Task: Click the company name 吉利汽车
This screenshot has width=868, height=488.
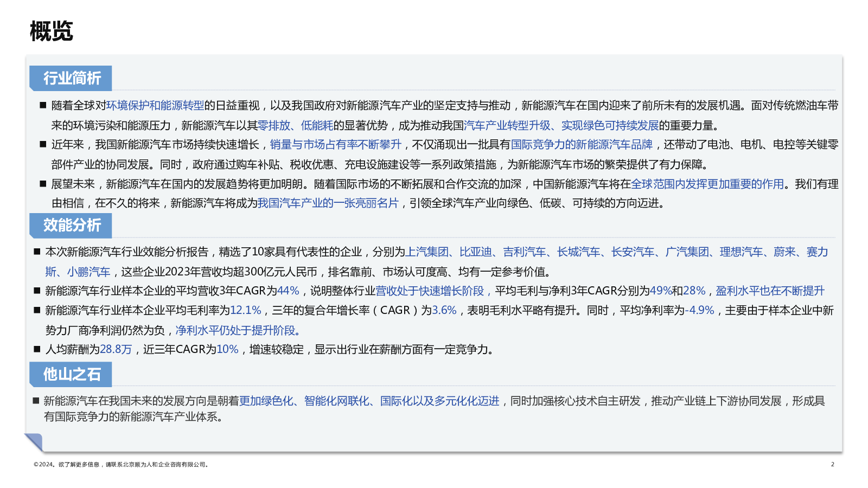Action: (x=524, y=252)
